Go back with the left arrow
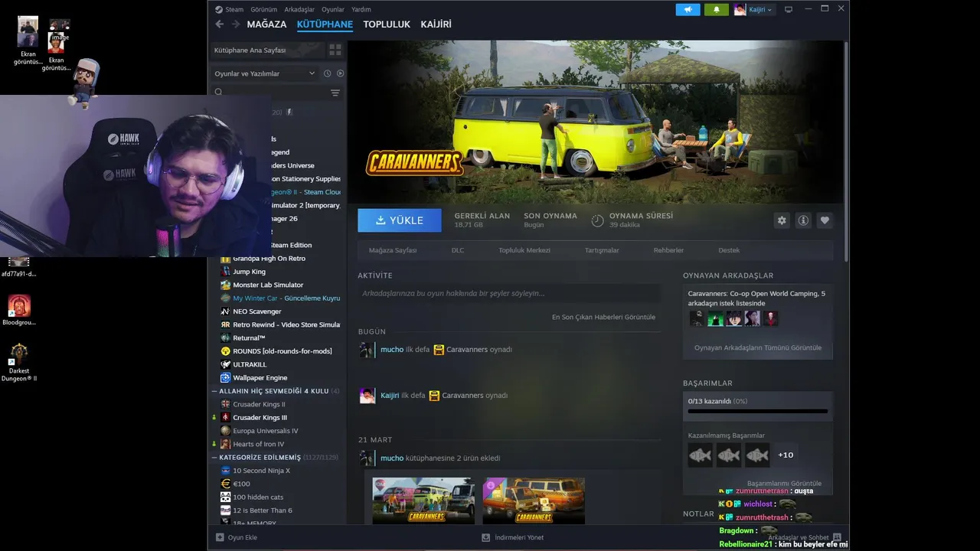Viewport: 980px width, 551px height. (220, 24)
